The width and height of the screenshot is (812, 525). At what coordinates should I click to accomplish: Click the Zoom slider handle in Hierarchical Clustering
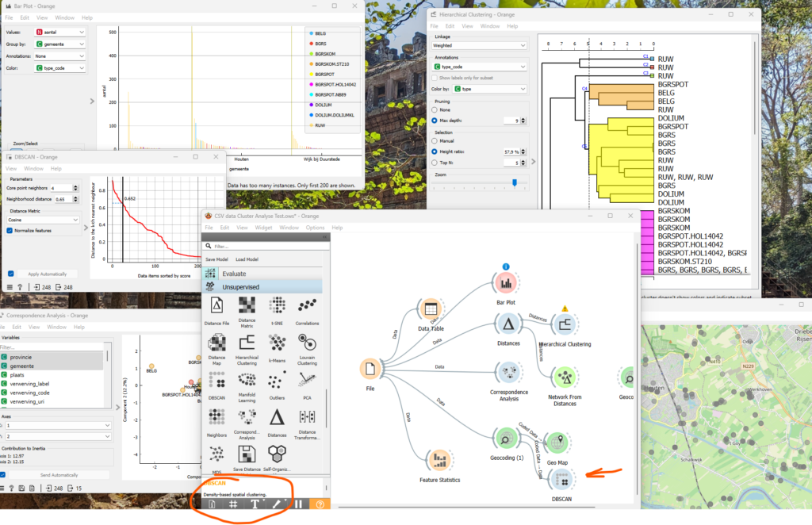515,182
